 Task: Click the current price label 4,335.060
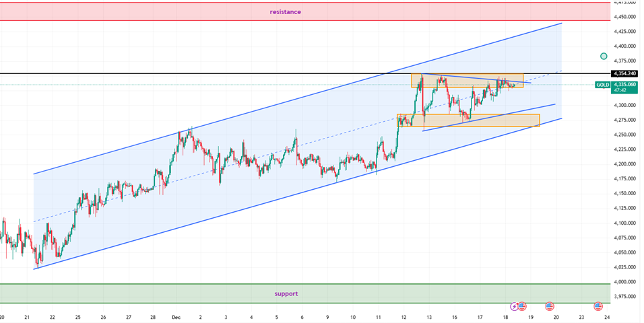[624, 85]
